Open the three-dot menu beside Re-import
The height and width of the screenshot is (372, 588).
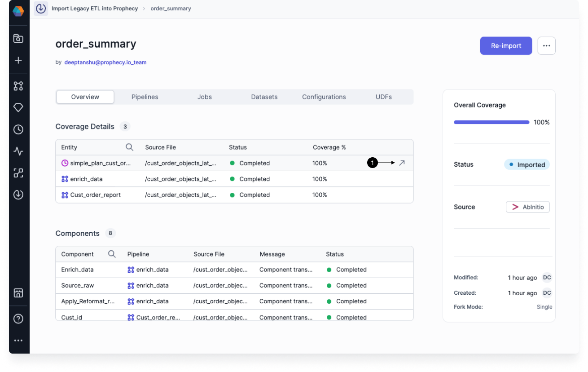pyautogui.click(x=546, y=46)
